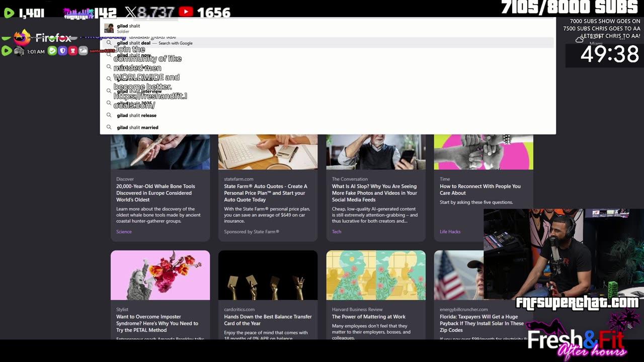Click the Discover source label

125,179
